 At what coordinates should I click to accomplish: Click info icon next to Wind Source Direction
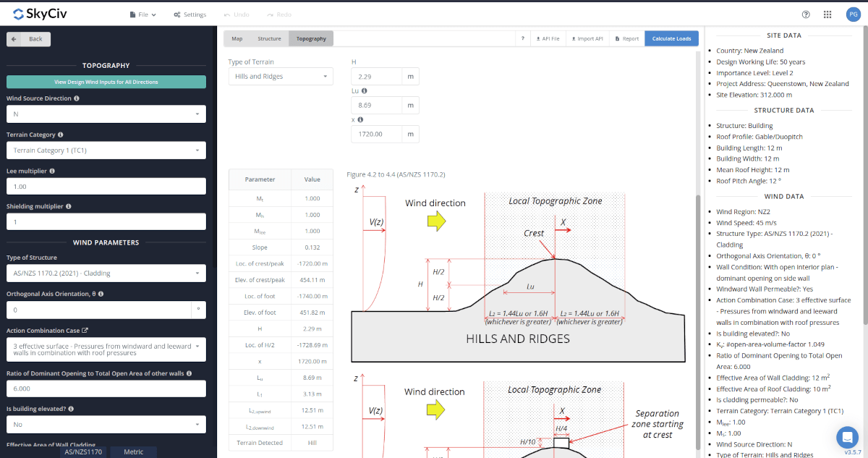coord(77,98)
